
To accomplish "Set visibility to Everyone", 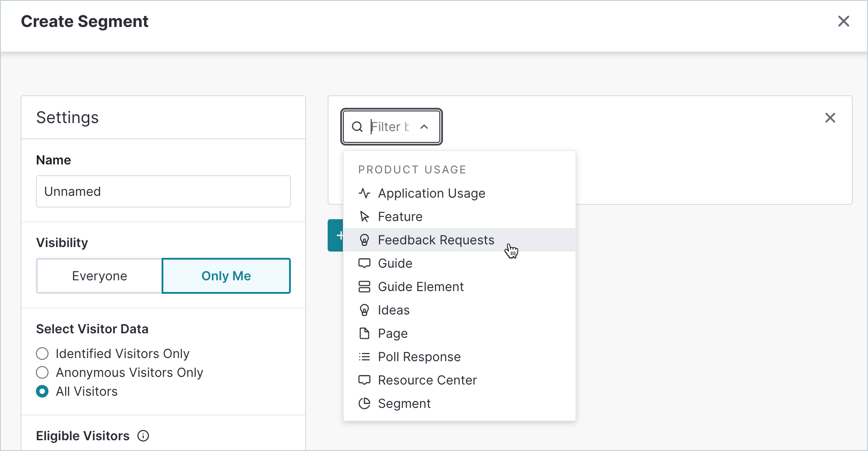I will [99, 276].
